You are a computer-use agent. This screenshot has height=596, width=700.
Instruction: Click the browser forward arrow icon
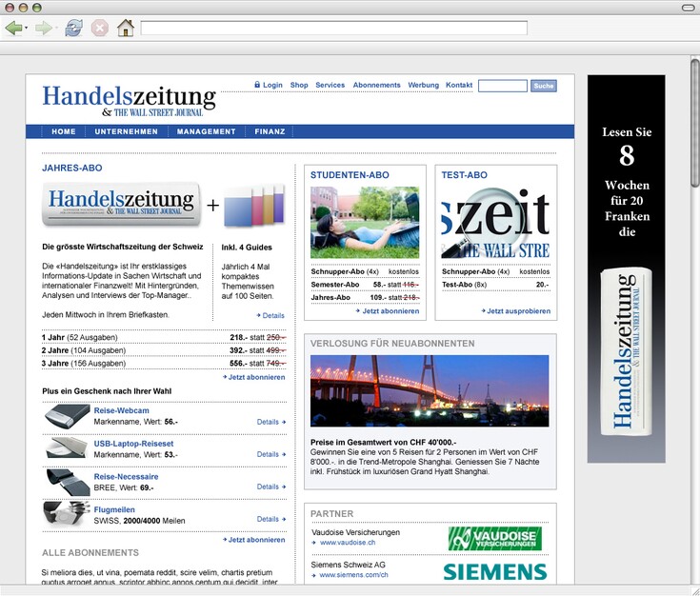43,29
